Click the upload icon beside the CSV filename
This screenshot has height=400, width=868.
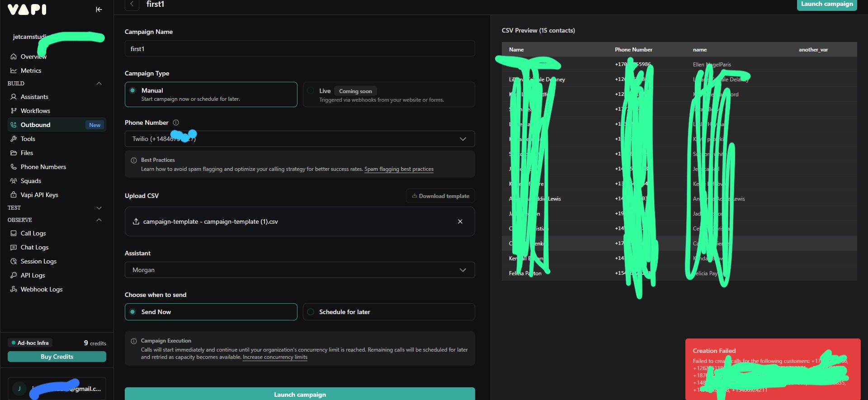[136, 221]
